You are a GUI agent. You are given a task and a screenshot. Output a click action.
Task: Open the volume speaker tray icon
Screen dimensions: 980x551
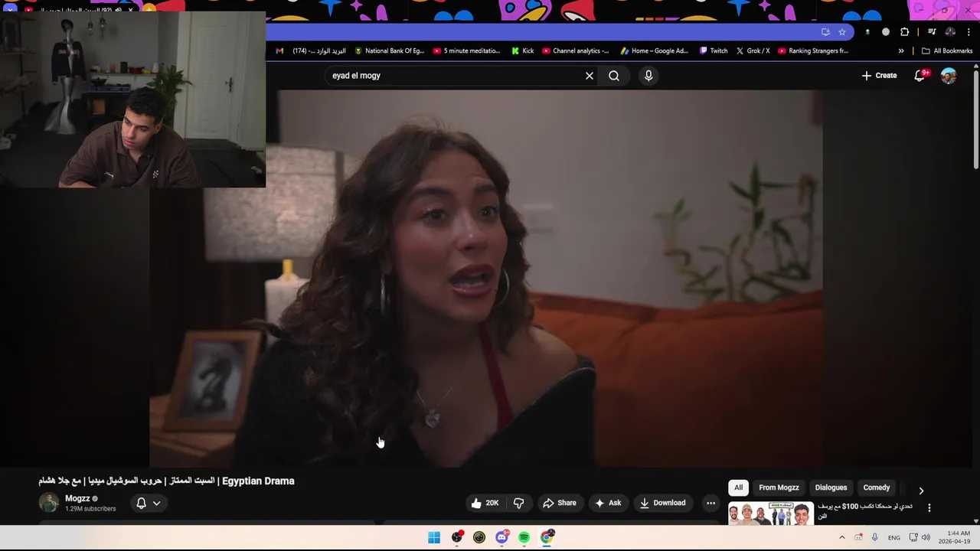(926, 537)
